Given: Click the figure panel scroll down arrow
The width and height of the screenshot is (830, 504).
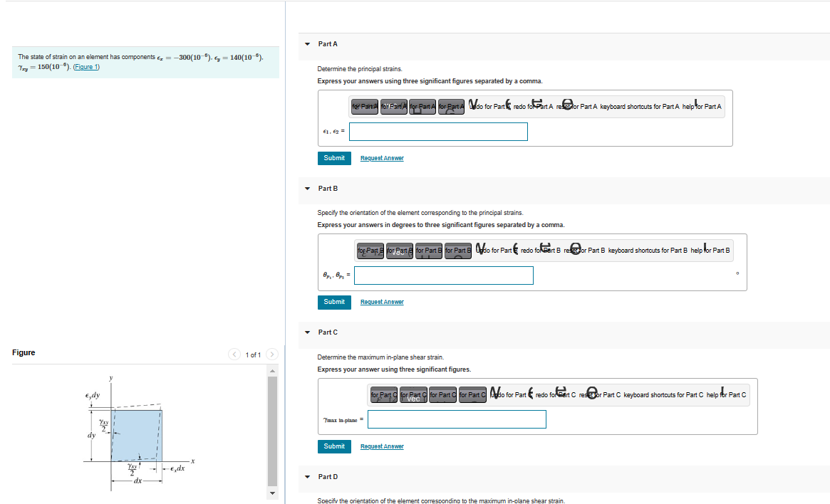Looking at the screenshot, I should [x=273, y=493].
